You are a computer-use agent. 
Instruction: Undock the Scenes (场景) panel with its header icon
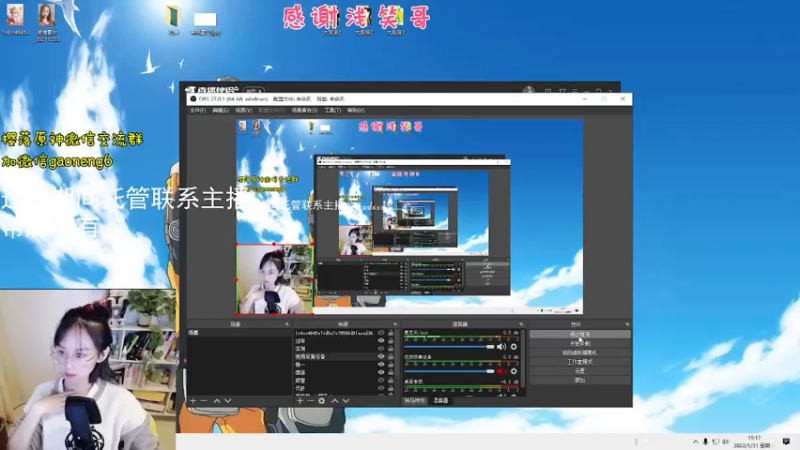(287, 324)
